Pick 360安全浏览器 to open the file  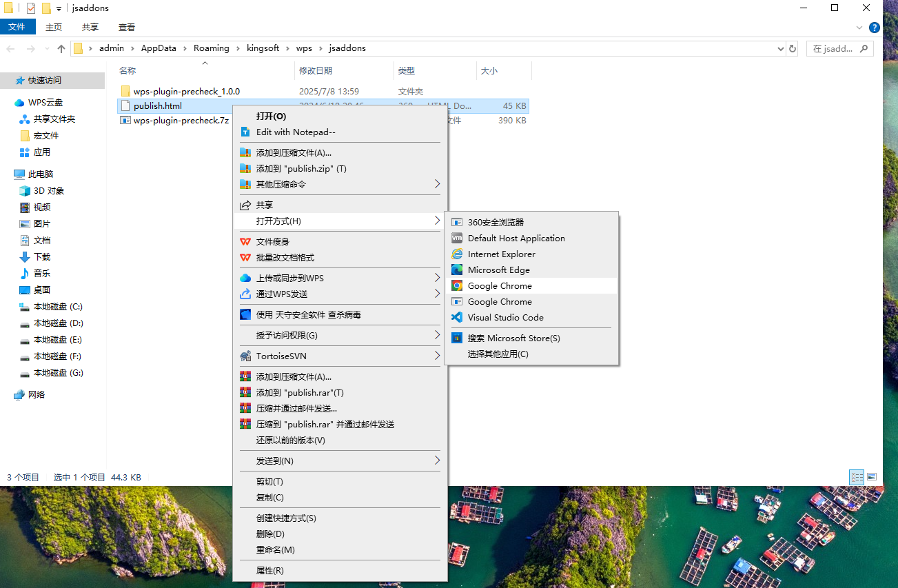click(496, 222)
